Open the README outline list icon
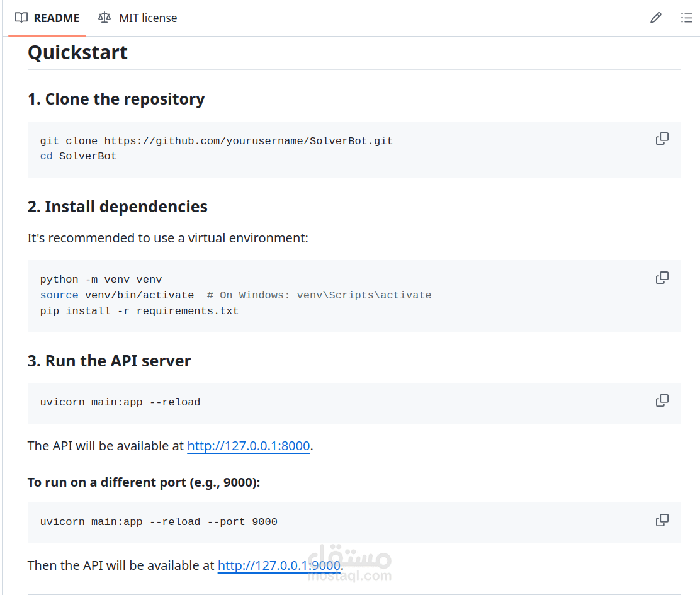Screen dimensions: 700x595 pos(687,18)
